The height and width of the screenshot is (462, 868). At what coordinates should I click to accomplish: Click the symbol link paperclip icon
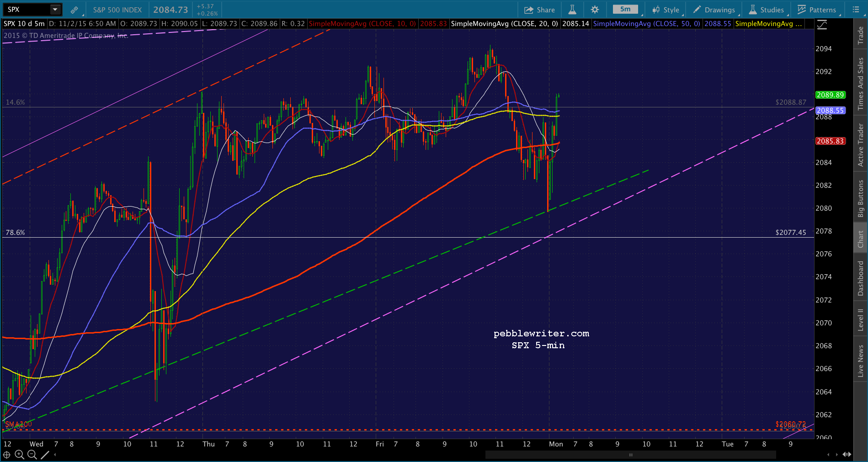74,10
